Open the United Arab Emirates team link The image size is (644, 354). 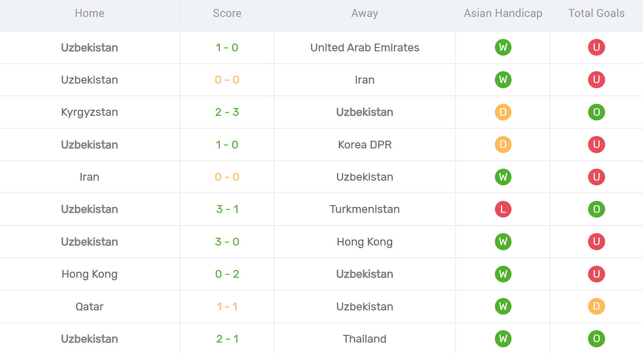(x=365, y=47)
